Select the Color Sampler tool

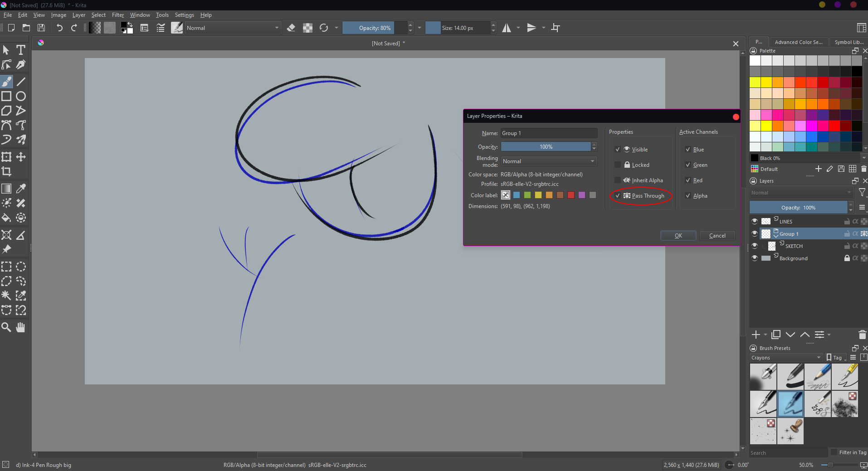(20, 188)
